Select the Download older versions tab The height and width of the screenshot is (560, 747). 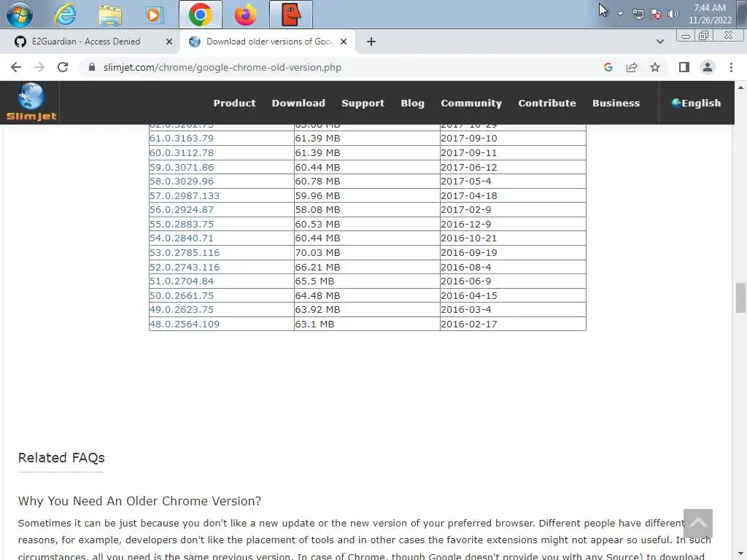(269, 42)
